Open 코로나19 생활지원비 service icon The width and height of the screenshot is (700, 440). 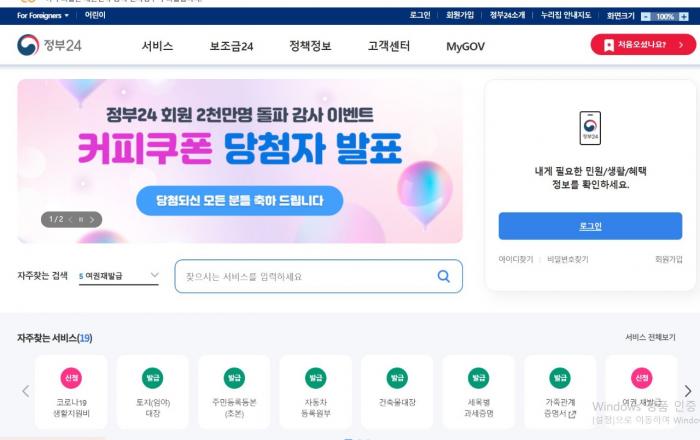click(x=71, y=378)
